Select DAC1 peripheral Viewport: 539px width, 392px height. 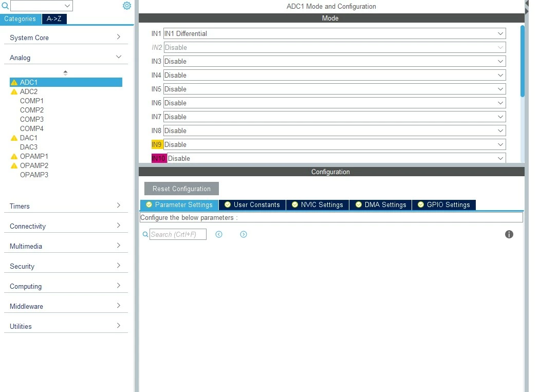29,138
